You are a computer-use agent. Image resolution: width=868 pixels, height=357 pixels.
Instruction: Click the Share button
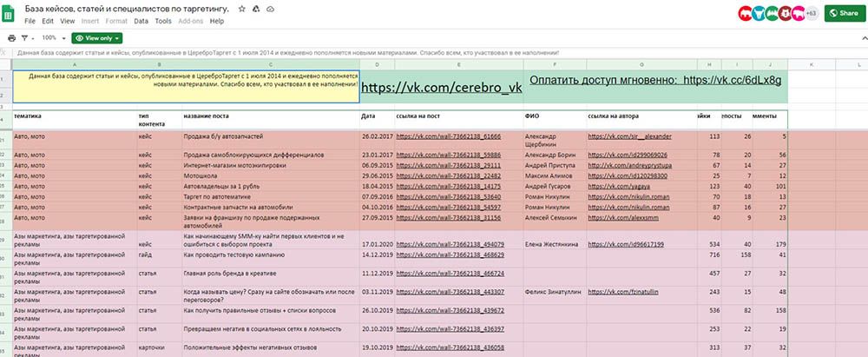[845, 13]
